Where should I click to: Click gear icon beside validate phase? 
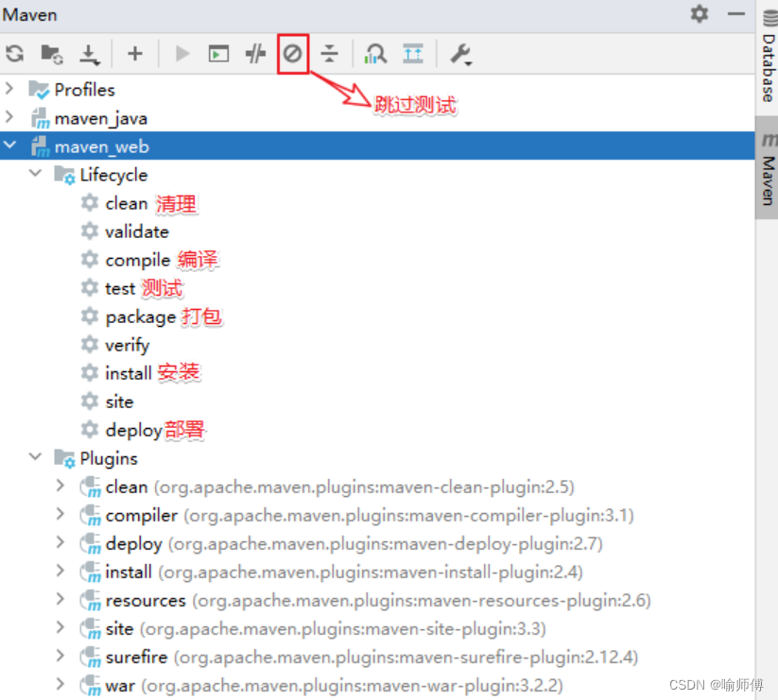[90, 231]
